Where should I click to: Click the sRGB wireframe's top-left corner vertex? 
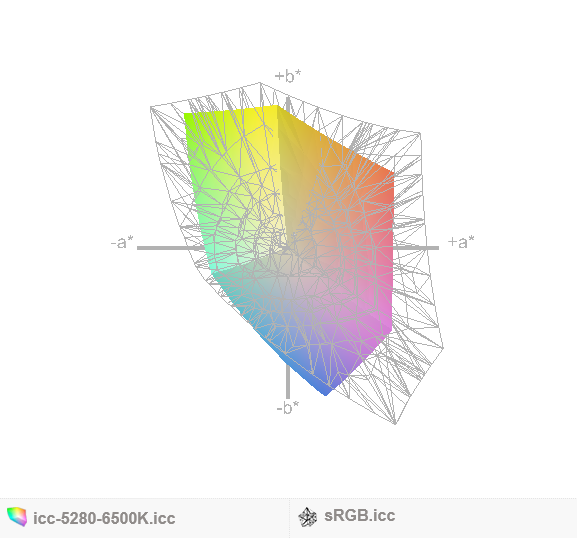tap(151, 107)
